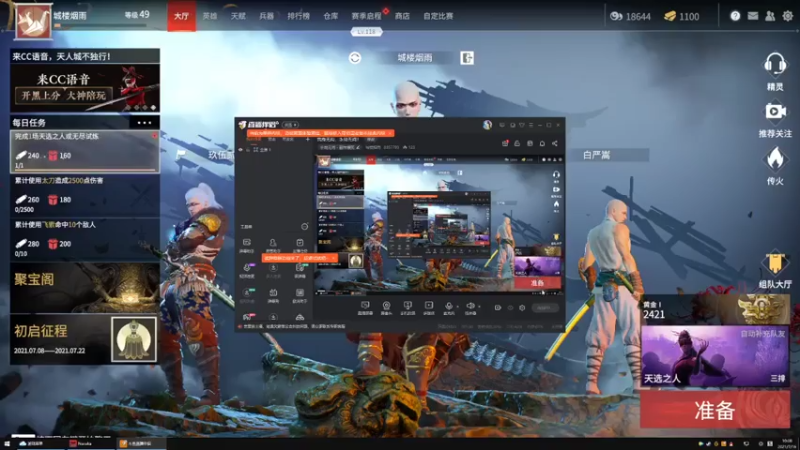
Task: Open the 仓库 tab
Action: pos(331,16)
